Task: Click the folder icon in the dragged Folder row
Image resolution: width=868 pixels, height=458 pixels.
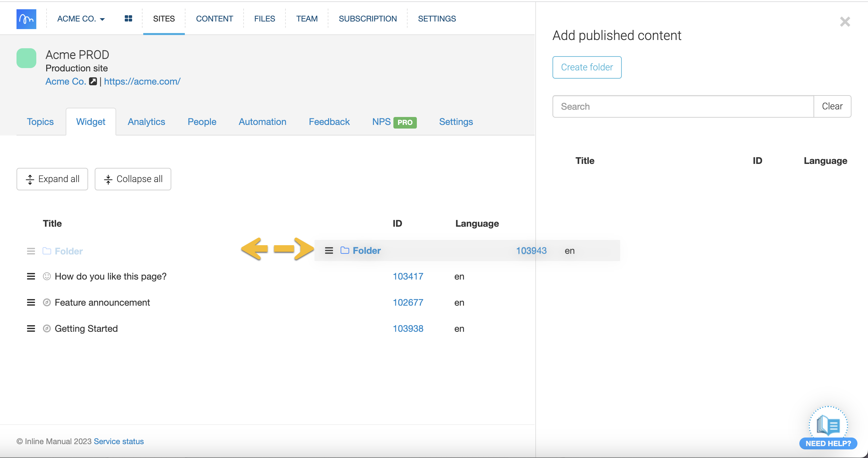Action: coord(344,250)
